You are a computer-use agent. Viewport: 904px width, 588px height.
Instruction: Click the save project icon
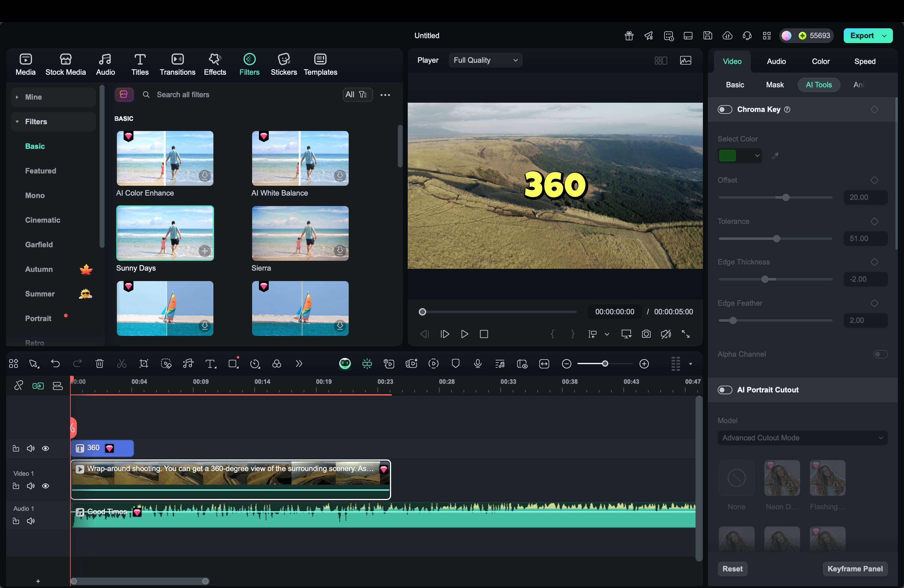tap(708, 35)
